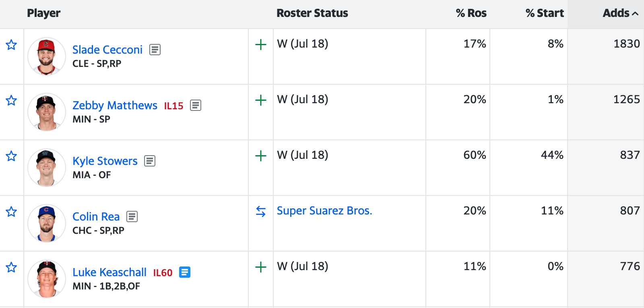Sort the table by % Start
Screen dimensions: 644x308
pos(545,13)
